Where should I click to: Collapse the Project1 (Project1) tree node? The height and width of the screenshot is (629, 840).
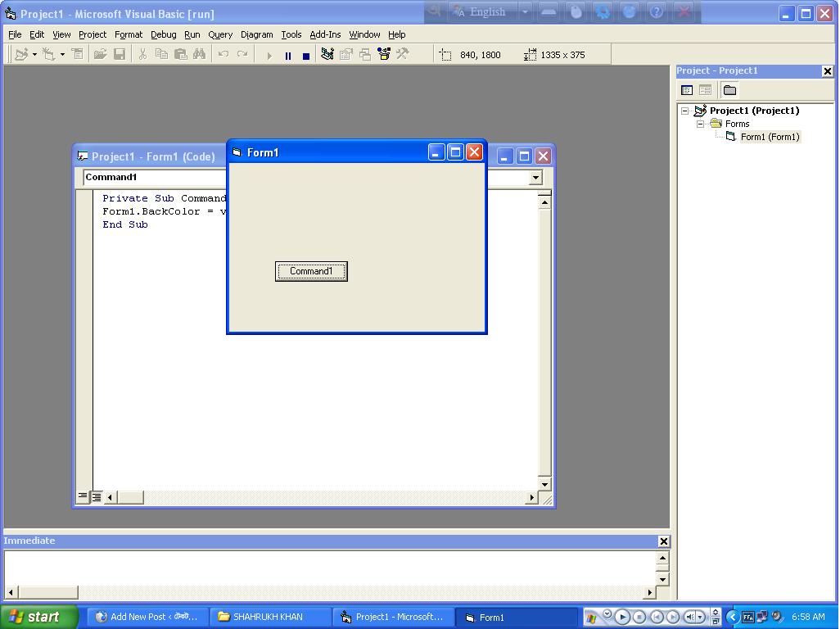pyautogui.click(x=684, y=111)
